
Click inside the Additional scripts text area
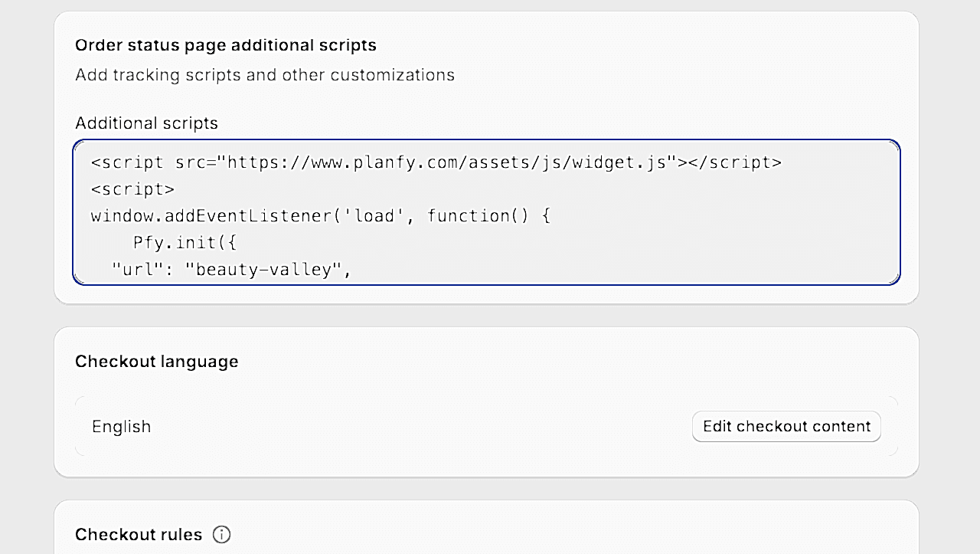coord(486,212)
